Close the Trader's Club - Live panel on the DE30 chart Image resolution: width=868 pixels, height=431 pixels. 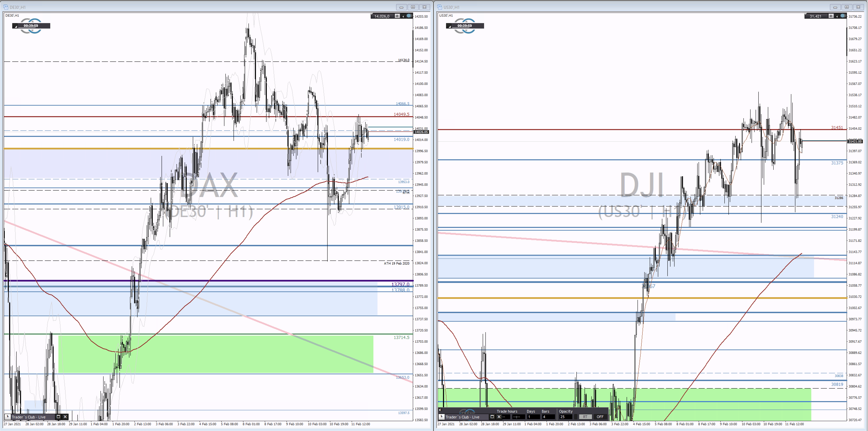pyautogui.click(x=65, y=417)
